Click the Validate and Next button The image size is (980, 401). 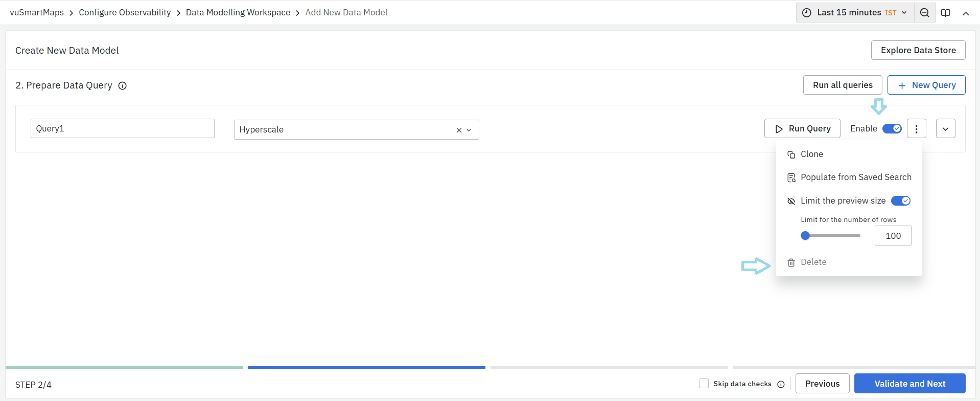point(909,384)
